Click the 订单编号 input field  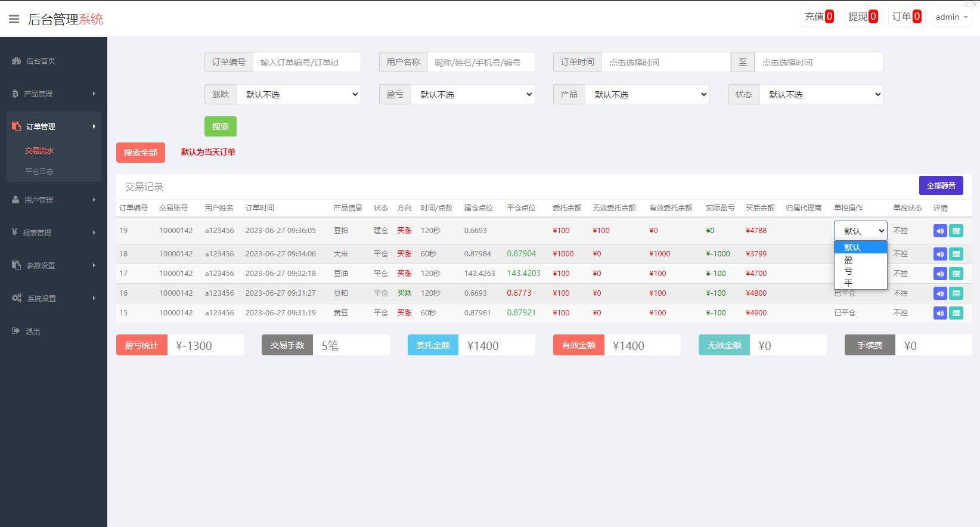pos(306,62)
